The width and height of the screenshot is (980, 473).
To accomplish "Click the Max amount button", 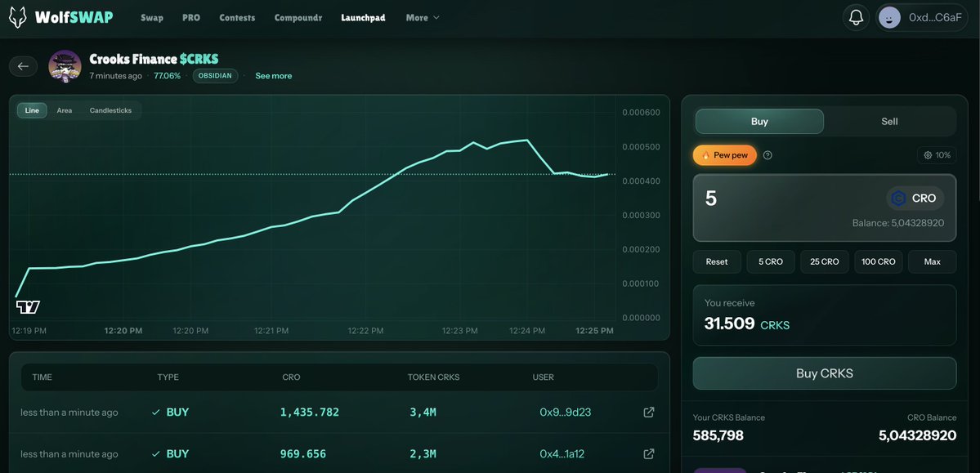I will point(932,261).
